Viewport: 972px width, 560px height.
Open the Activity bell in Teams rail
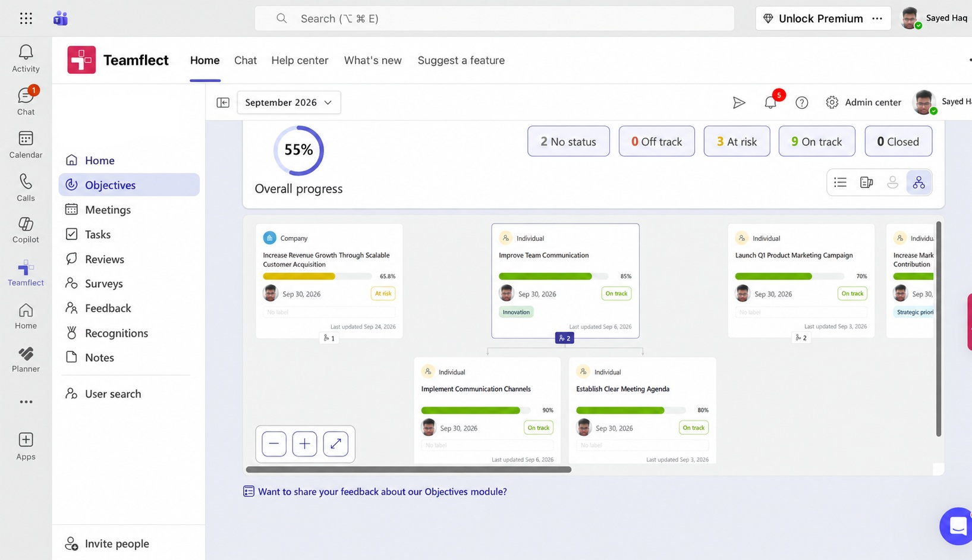point(26,58)
